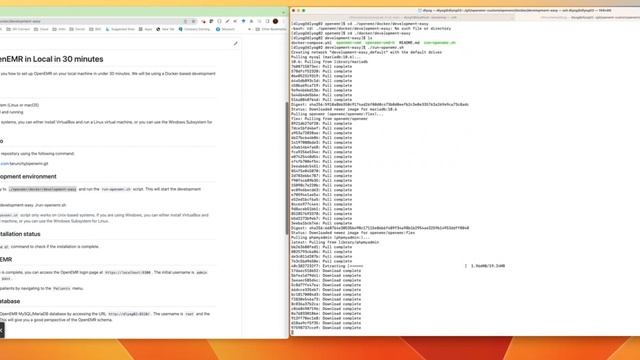Click the 'root' username code snippet
Image resolution: width=640 pixels, height=360 pixels.
189,314
